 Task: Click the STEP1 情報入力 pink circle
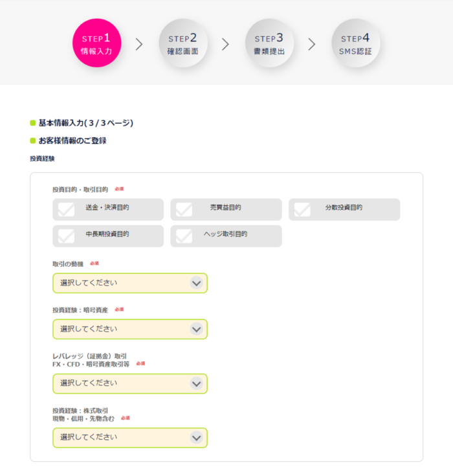click(x=97, y=43)
